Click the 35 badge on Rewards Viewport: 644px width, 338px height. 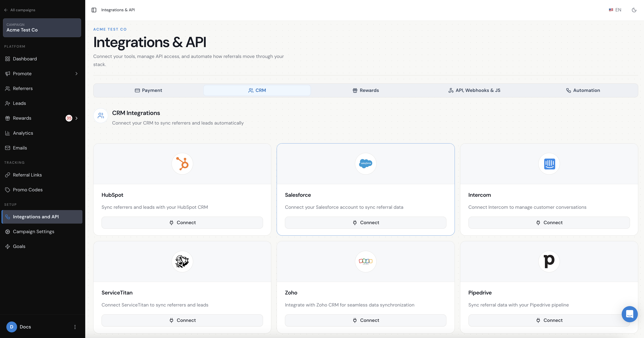(x=69, y=118)
